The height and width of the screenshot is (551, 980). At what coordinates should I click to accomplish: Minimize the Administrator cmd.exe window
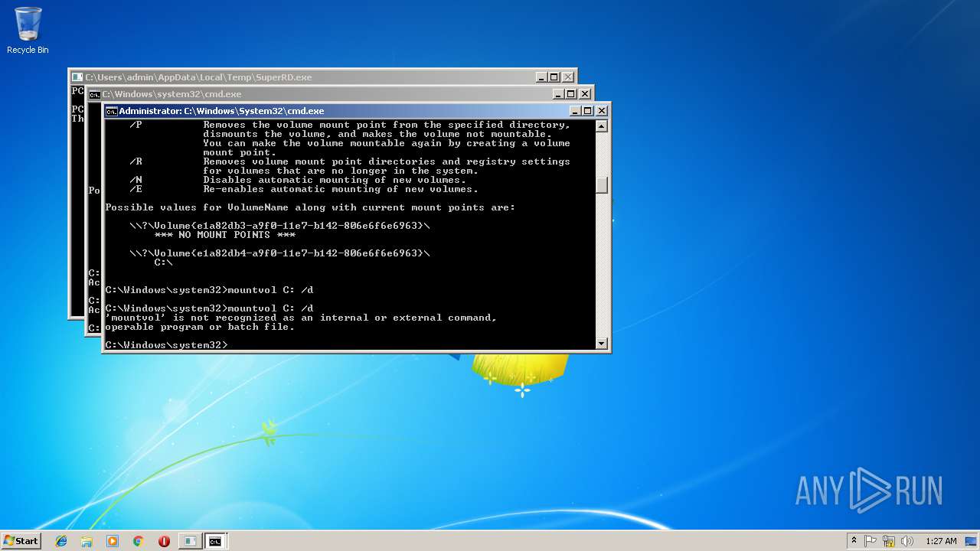(574, 111)
